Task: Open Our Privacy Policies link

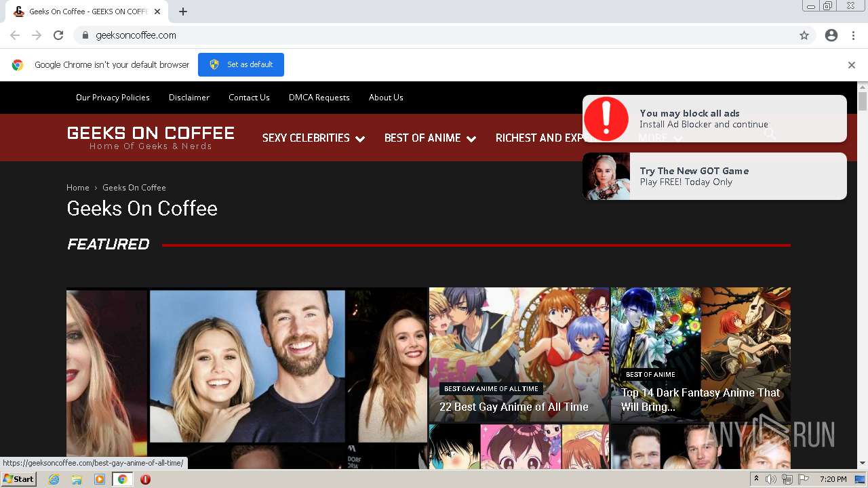Action: click(113, 98)
